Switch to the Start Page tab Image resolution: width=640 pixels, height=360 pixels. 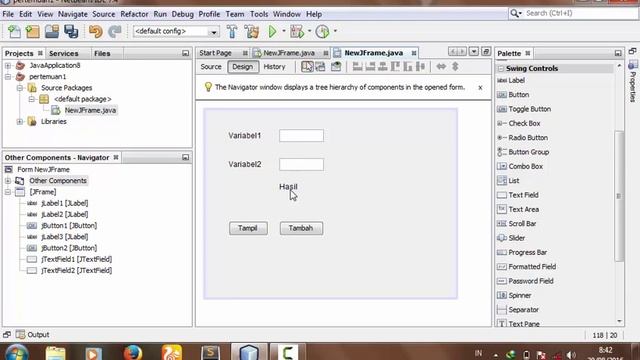pos(216,53)
